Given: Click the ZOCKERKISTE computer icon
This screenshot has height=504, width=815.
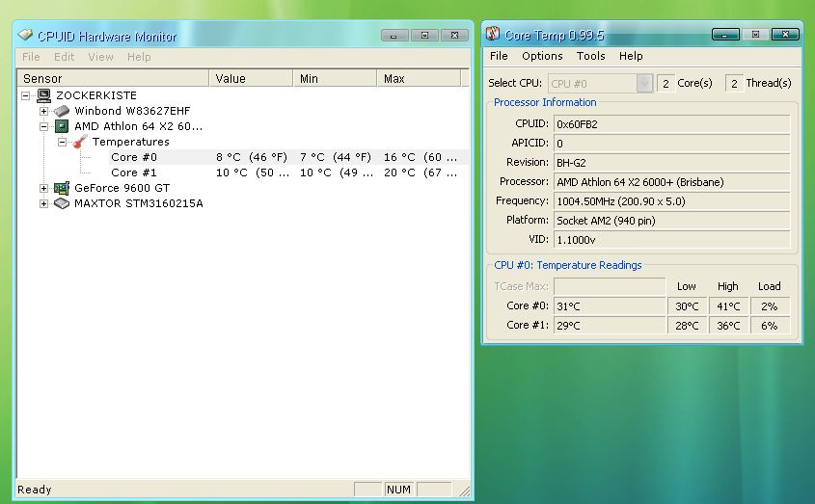Looking at the screenshot, I should pyautogui.click(x=44, y=95).
